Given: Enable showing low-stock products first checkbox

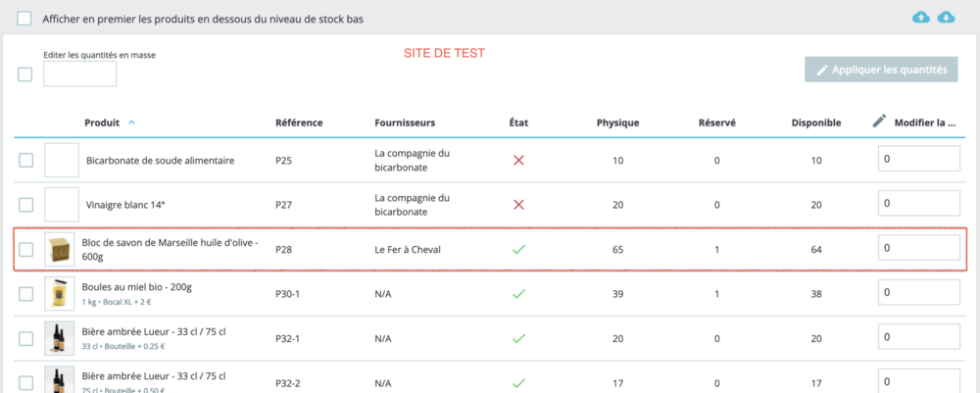Looking at the screenshot, I should (x=25, y=18).
